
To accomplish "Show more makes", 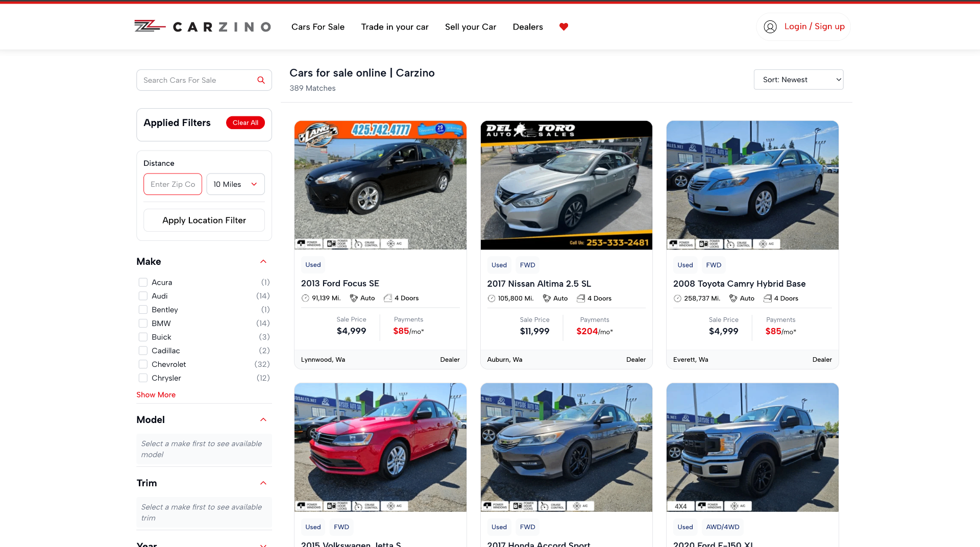I will 156,395.
